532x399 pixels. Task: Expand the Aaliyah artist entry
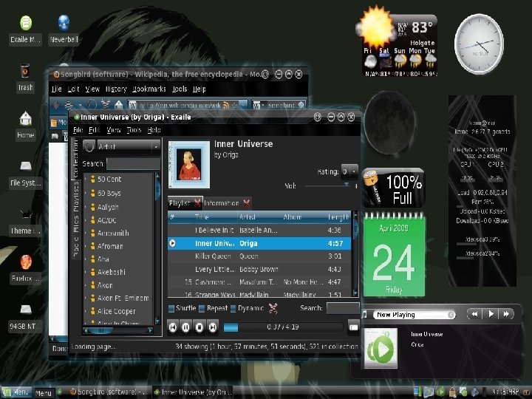(x=85, y=207)
